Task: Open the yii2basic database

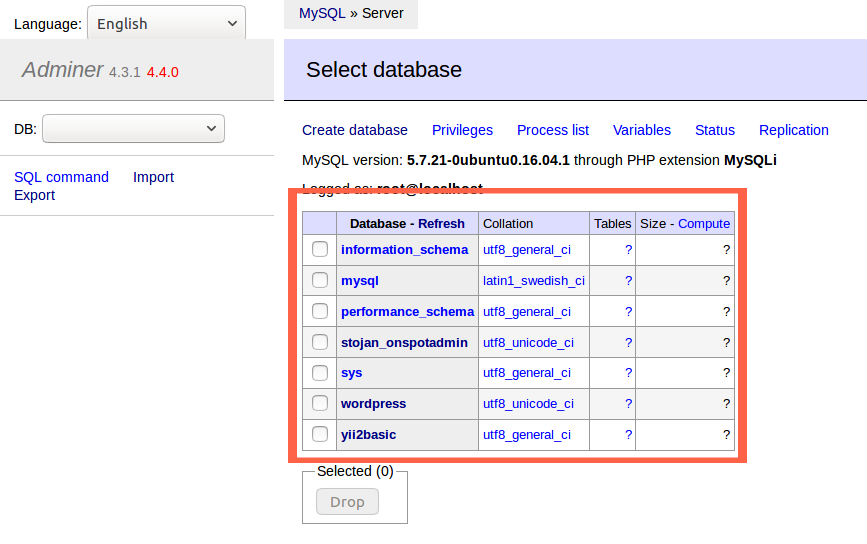Action: [368, 435]
